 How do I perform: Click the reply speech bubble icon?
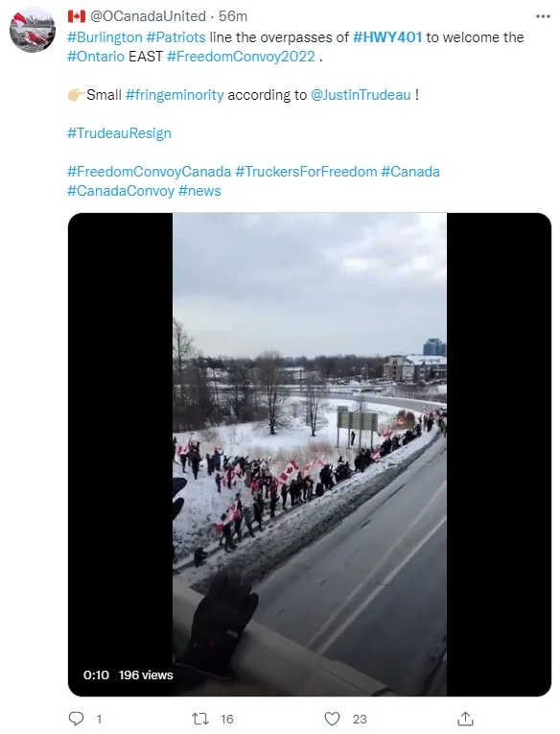tap(77, 718)
